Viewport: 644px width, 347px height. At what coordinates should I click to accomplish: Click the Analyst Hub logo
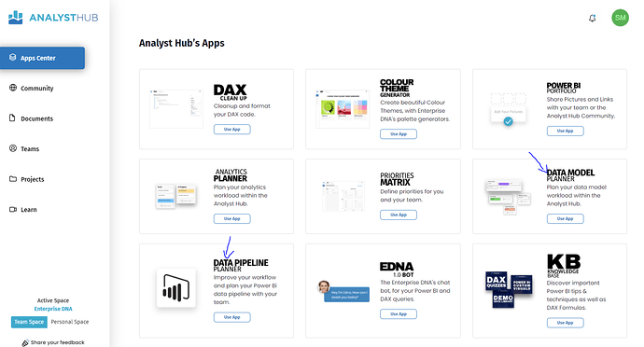pos(53,18)
